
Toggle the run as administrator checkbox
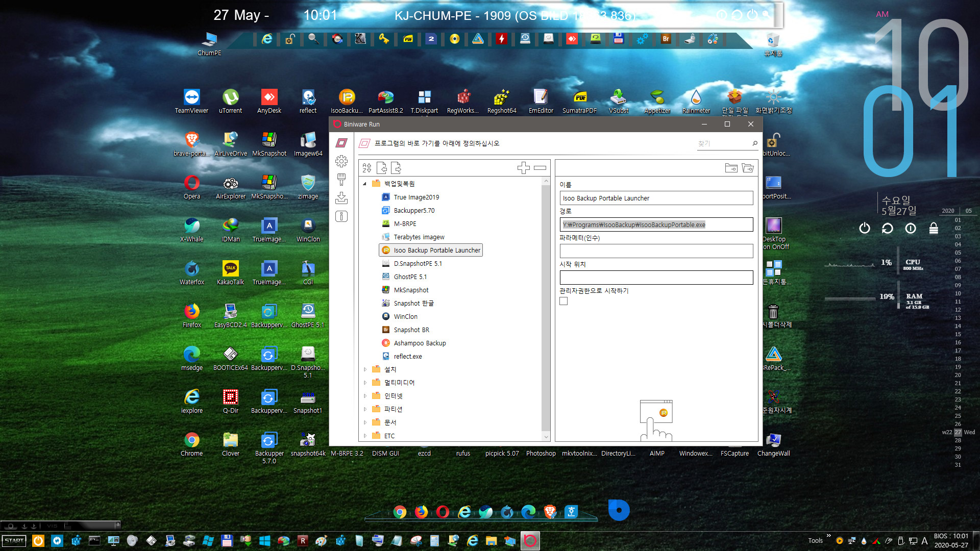click(x=563, y=302)
